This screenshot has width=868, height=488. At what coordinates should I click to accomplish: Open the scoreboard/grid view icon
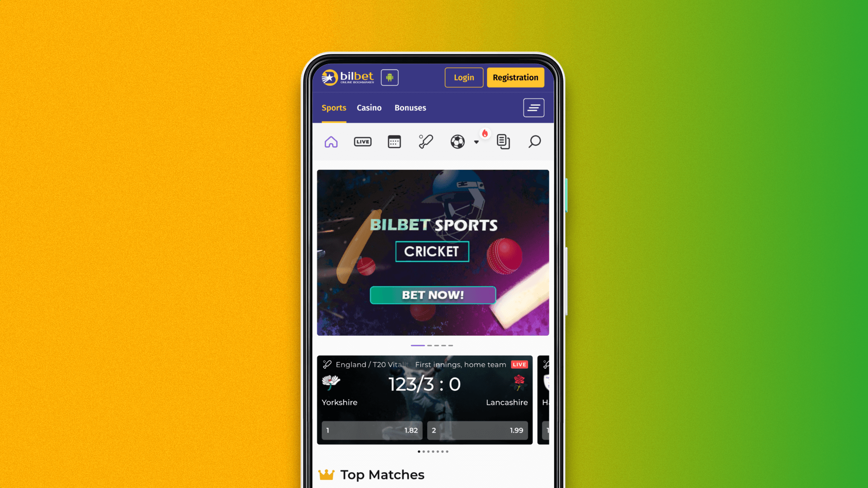pyautogui.click(x=393, y=141)
